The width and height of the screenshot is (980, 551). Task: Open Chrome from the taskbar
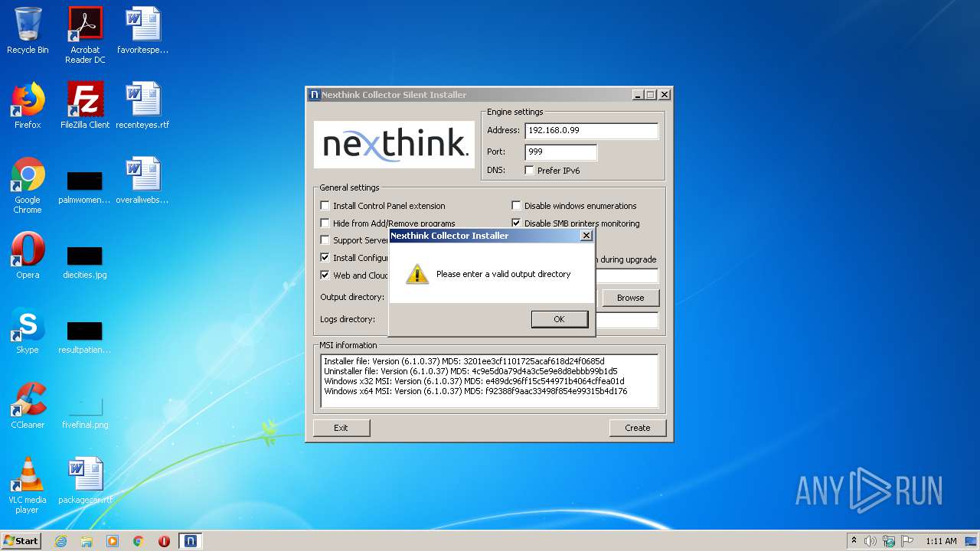click(138, 541)
